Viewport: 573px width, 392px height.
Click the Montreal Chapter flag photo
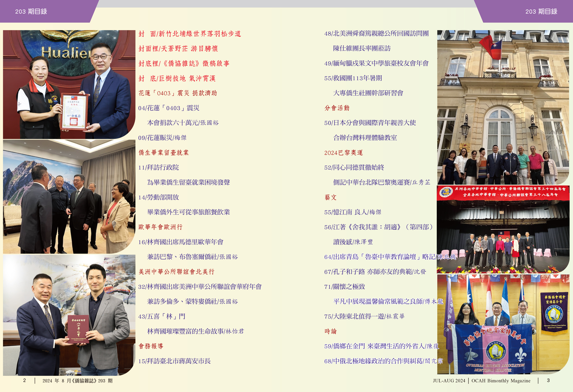point(503,324)
